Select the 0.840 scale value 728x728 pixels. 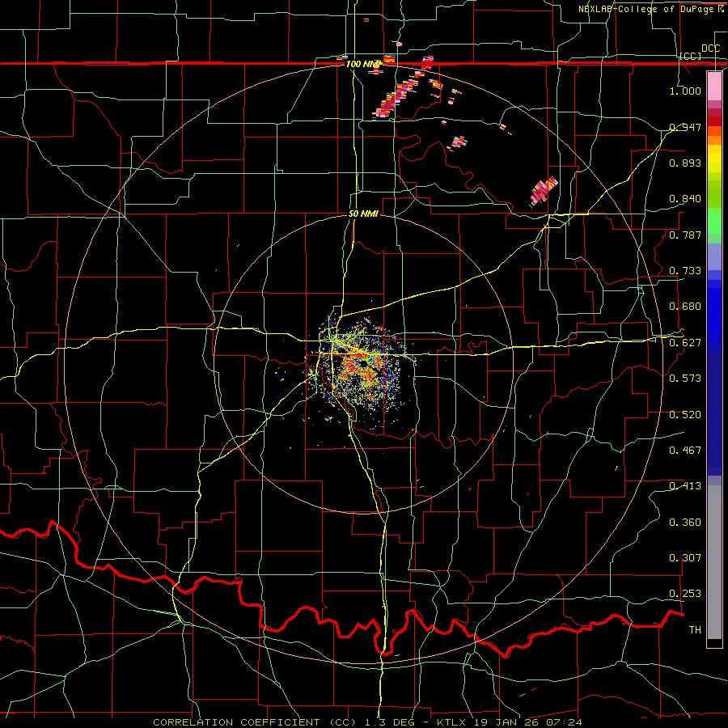tap(685, 199)
